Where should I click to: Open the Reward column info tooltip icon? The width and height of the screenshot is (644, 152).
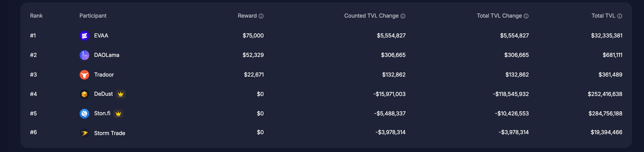click(261, 16)
